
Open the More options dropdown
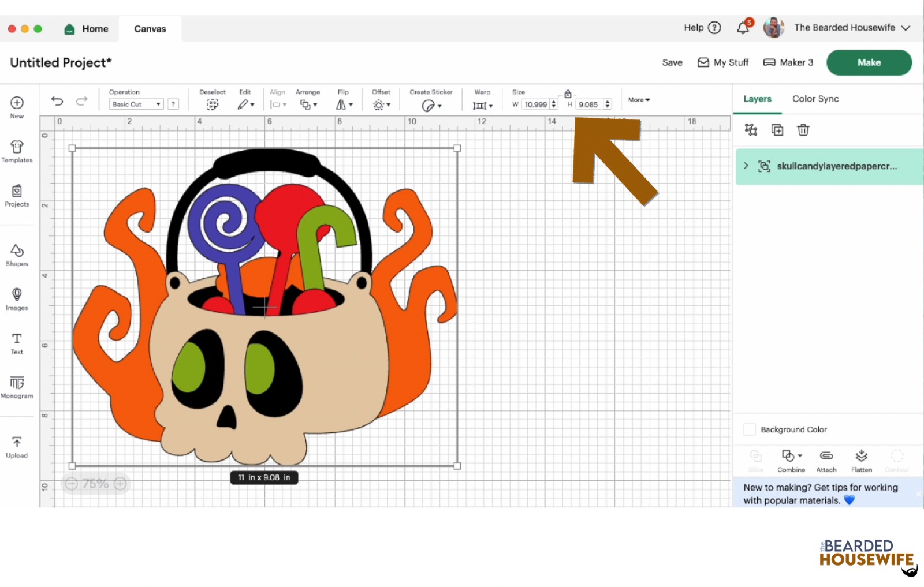point(638,99)
